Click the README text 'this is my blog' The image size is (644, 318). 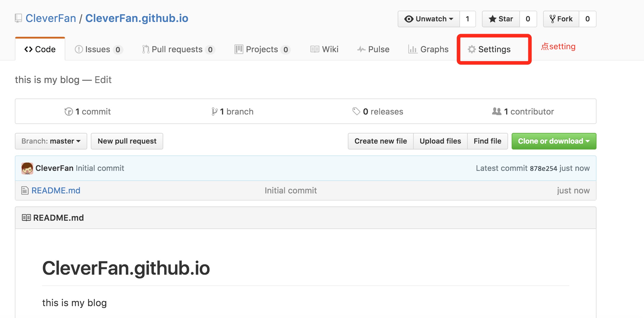click(x=74, y=303)
